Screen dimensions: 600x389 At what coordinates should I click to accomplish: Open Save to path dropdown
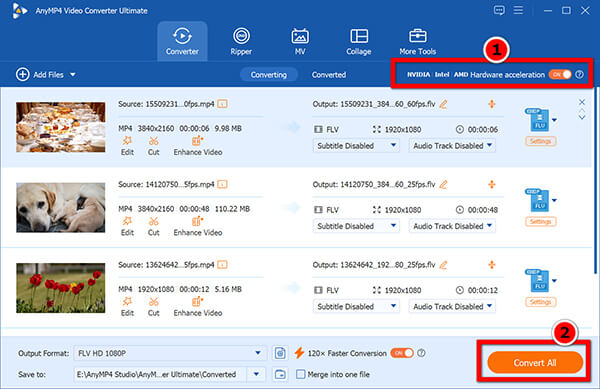coord(256,374)
